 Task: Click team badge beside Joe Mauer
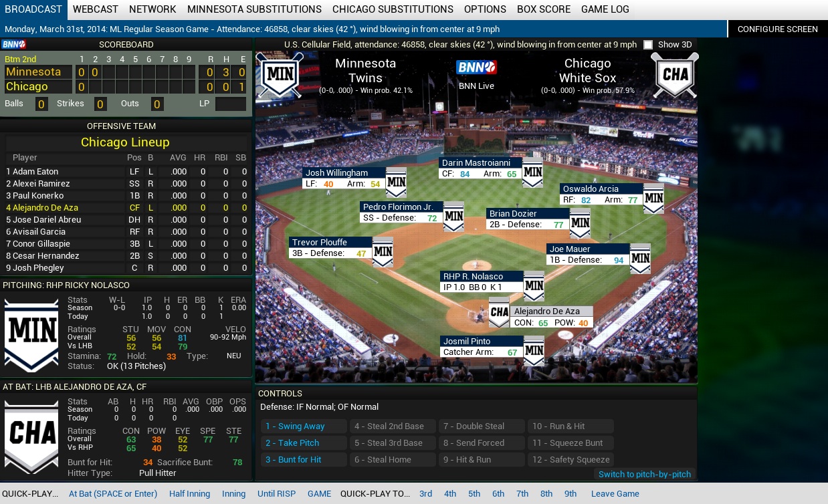coord(640,259)
